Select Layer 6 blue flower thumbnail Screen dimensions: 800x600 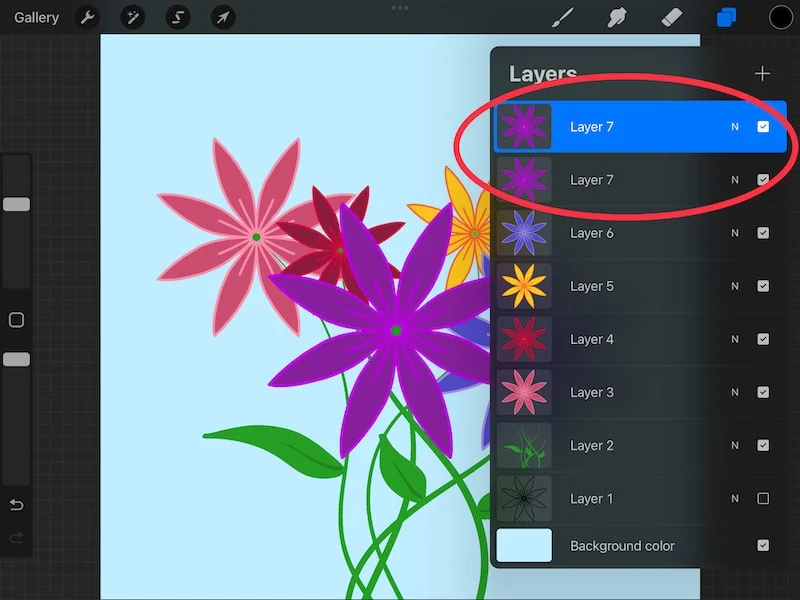point(524,233)
